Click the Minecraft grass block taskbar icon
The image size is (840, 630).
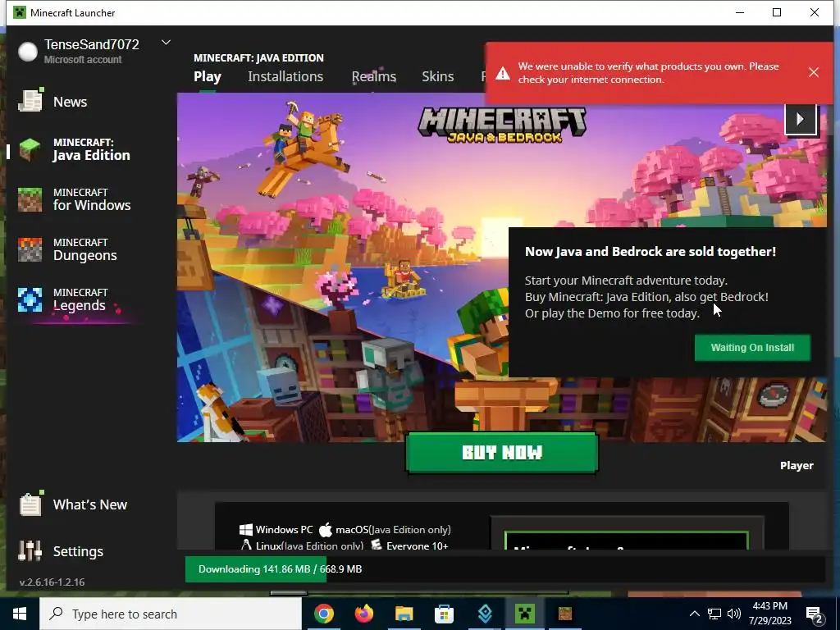pos(565,614)
